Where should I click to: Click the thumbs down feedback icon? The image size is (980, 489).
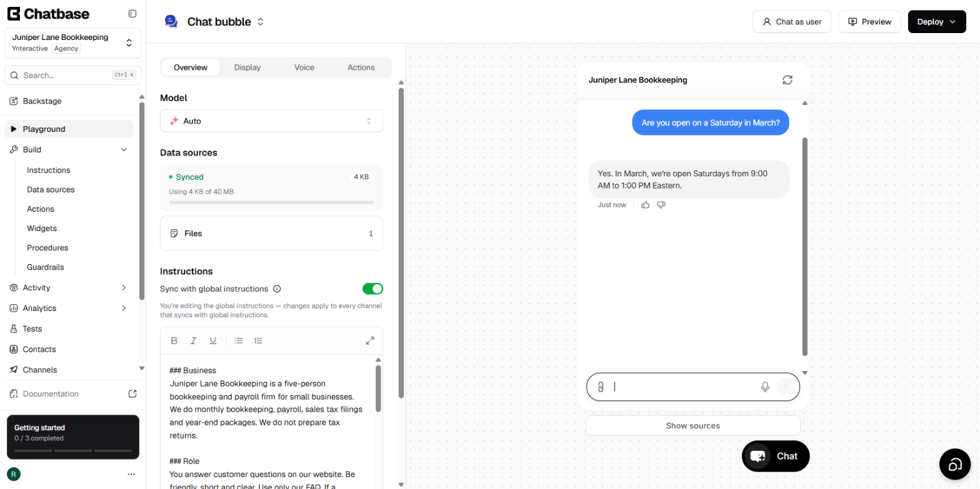pos(661,205)
